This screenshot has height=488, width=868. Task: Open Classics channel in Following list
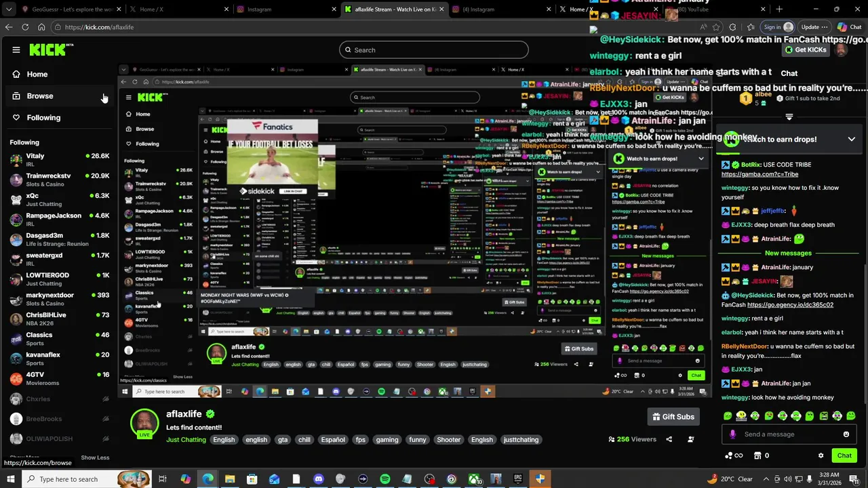click(60, 338)
